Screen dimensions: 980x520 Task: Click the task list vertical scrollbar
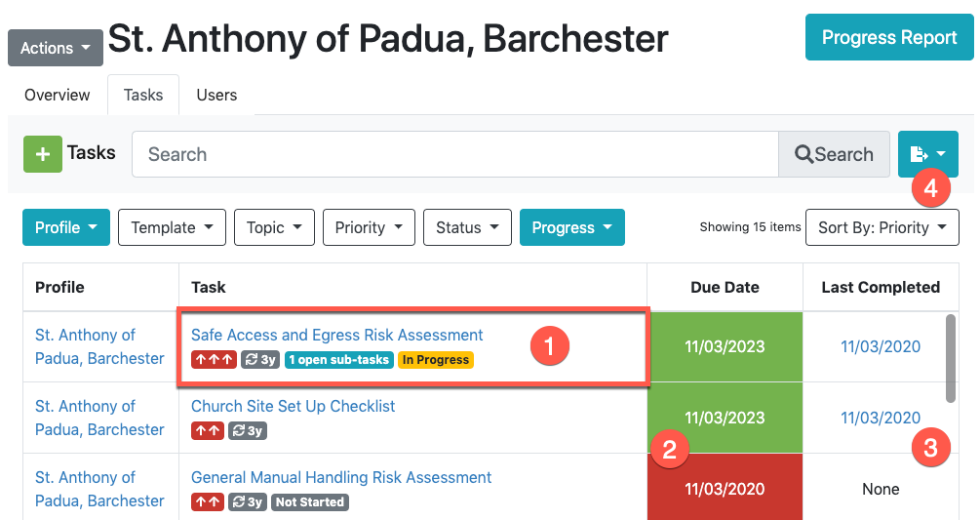(951, 358)
